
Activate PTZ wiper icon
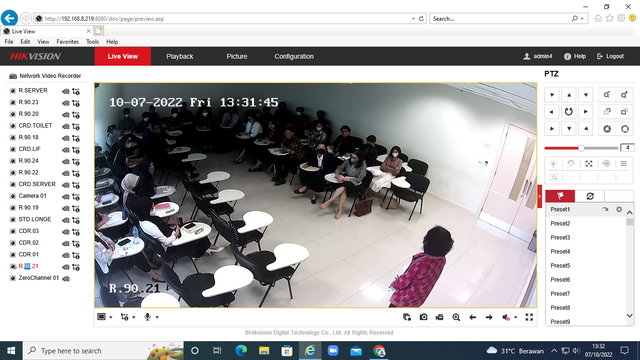[x=571, y=164]
